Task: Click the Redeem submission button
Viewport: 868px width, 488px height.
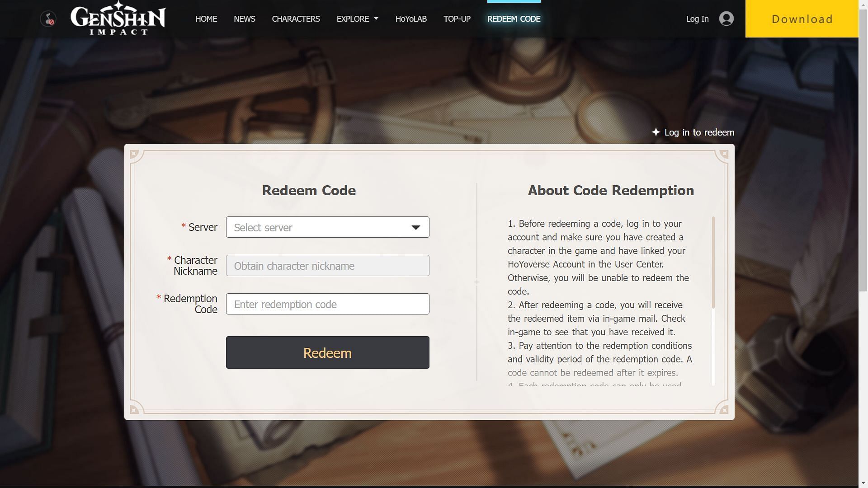Action: tap(328, 352)
